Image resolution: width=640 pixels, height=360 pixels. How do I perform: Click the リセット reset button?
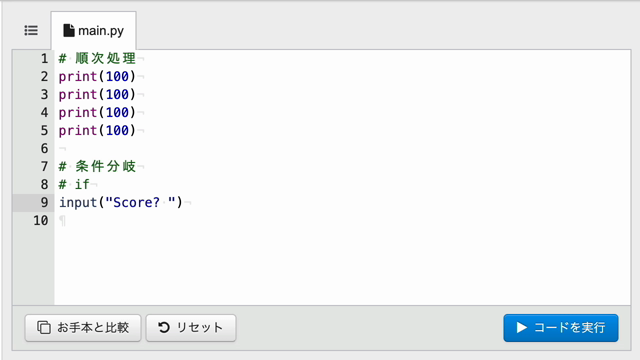[191, 328]
